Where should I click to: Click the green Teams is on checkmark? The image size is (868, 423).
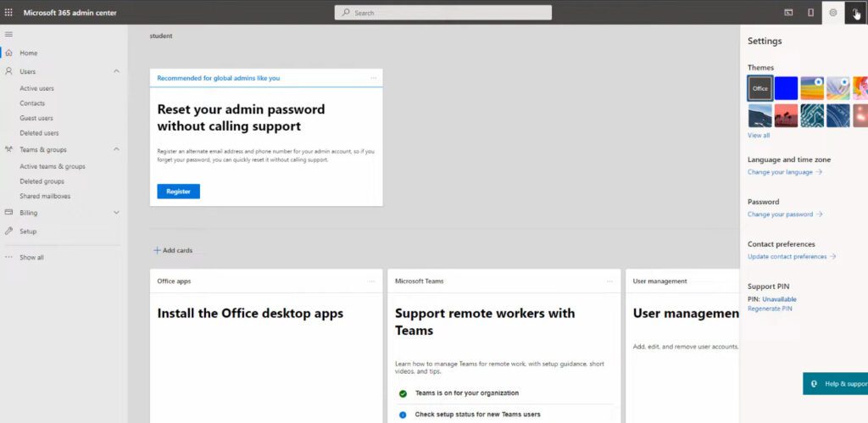[403, 393]
